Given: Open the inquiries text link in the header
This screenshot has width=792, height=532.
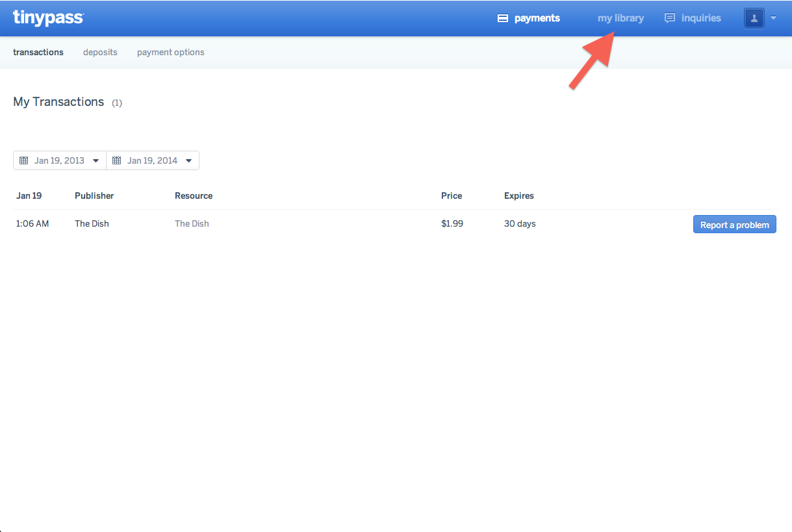Looking at the screenshot, I should pos(701,18).
